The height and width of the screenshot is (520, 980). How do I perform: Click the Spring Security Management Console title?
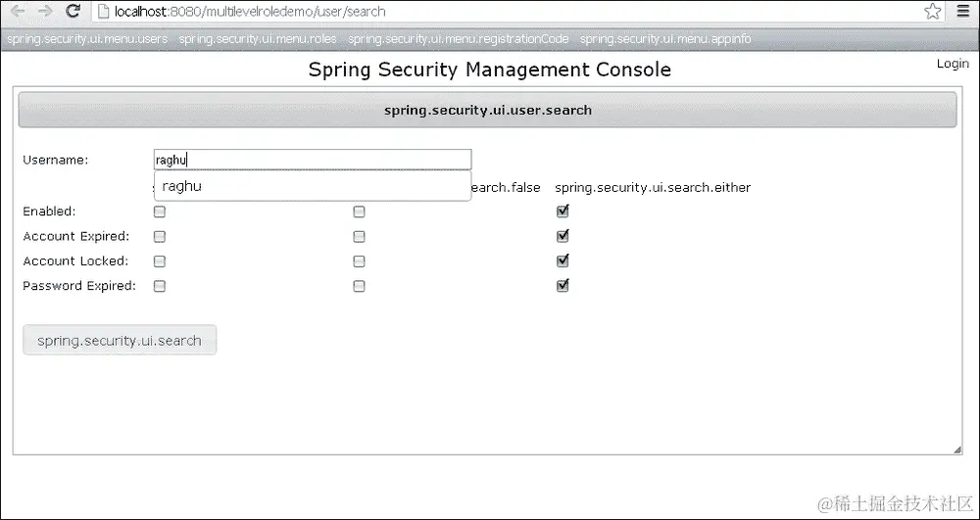(x=489, y=70)
